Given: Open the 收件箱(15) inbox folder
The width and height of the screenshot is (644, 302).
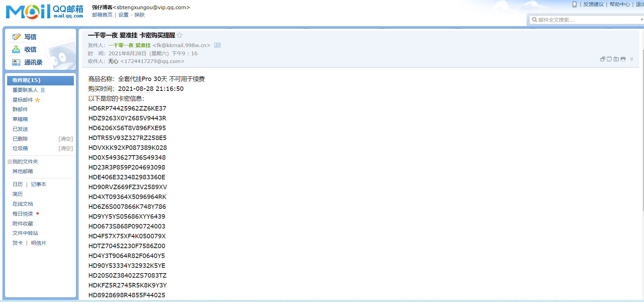Looking at the screenshot, I should (x=26, y=80).
